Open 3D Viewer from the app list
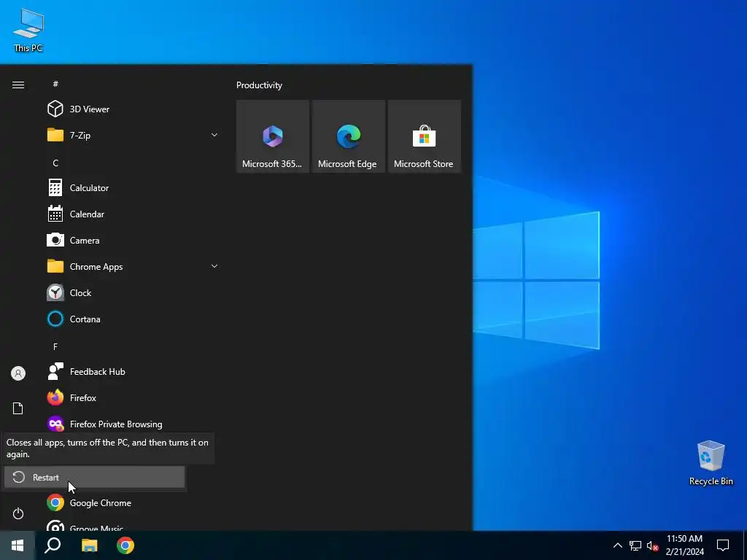This screenshot has width=747, height=560. tap(132, 109)
